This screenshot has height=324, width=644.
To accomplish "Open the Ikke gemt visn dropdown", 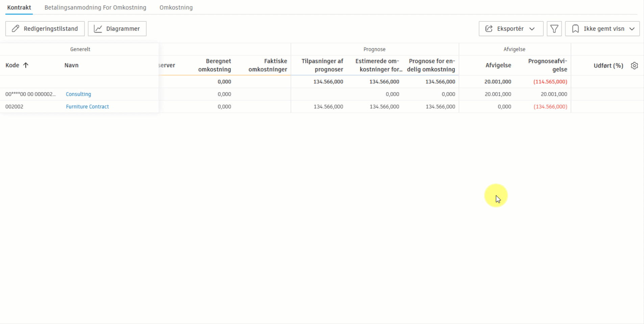I will pos(632,29).
